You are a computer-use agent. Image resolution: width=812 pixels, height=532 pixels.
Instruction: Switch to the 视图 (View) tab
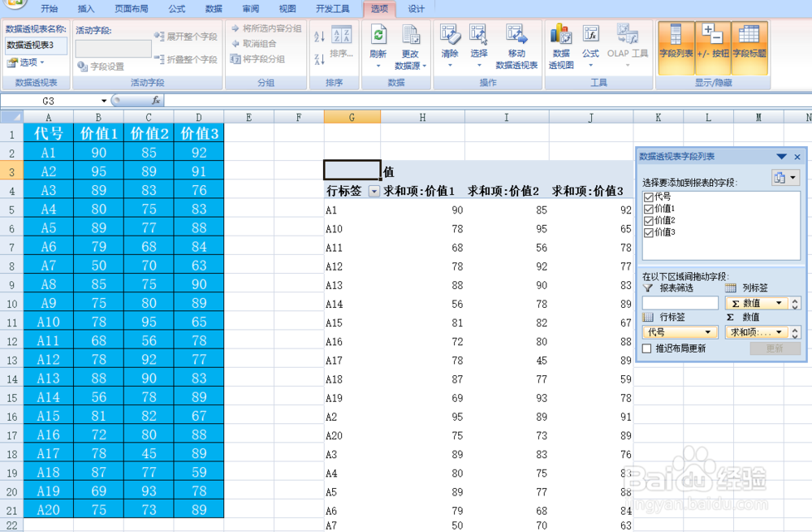[287, 9]
